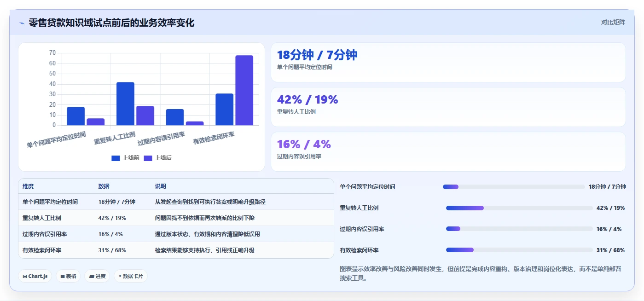
Task: Click the 上线后 bar for 过期内容误引用率
Action: (x=195, y=123)
